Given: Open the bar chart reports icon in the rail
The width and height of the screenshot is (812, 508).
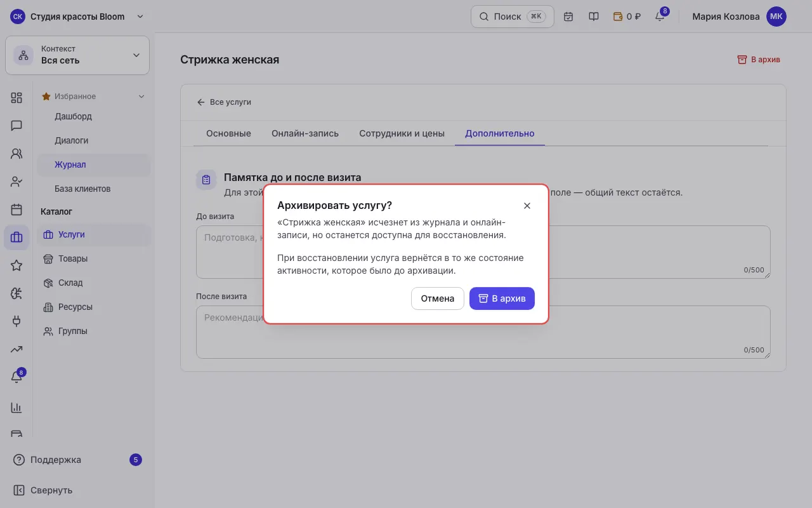Looking at the screenshot, I should click(16, 407).
